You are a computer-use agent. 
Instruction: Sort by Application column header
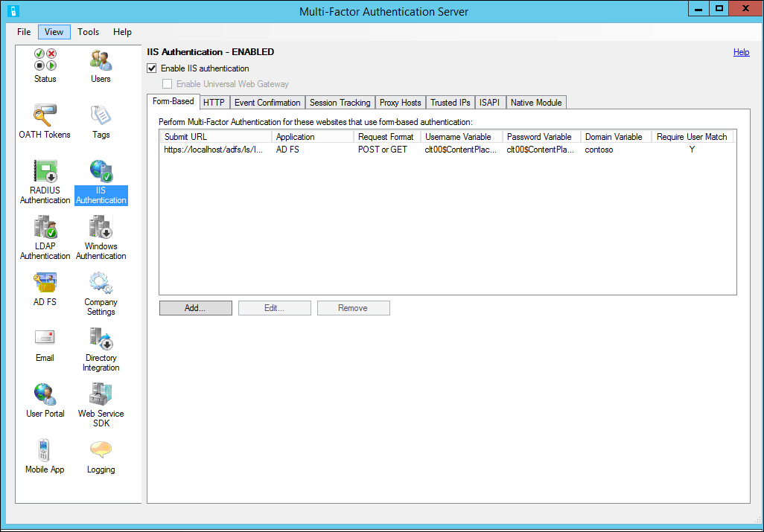tap(312, 137)
